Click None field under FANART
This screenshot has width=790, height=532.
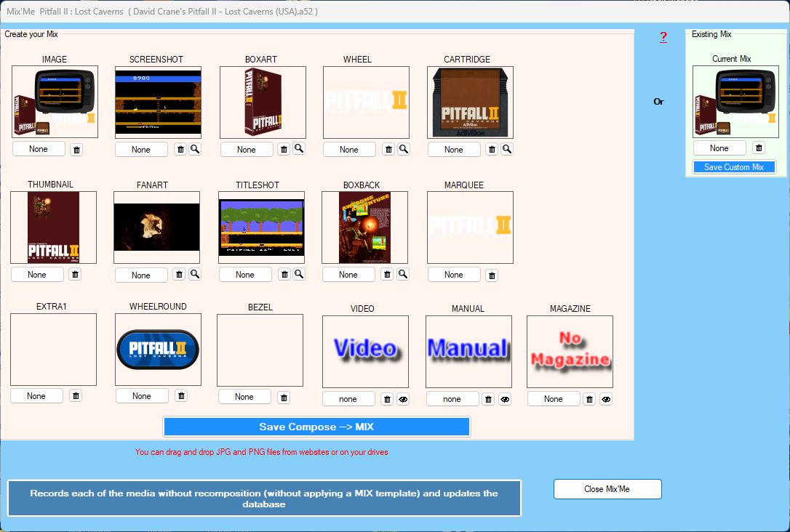[141, 275]
